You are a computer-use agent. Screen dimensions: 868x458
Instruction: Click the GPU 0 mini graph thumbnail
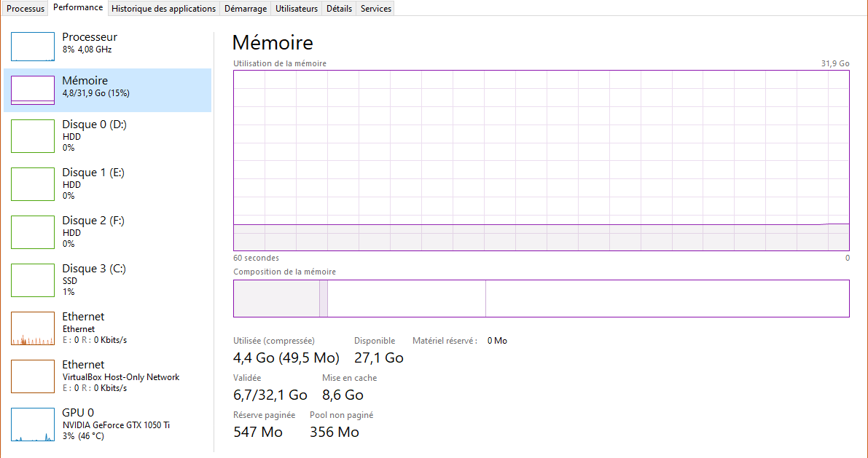click(x=33, y=425)
